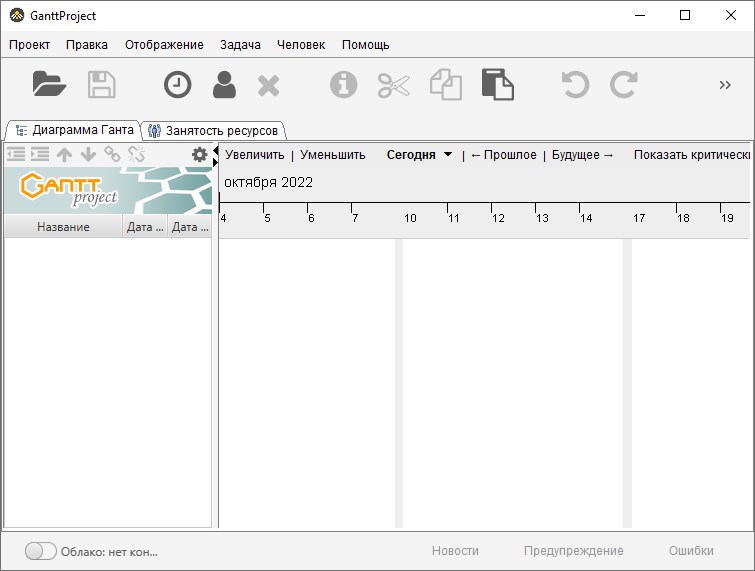
Task: Open the Задача menu
Action: (x=240, y=45)
